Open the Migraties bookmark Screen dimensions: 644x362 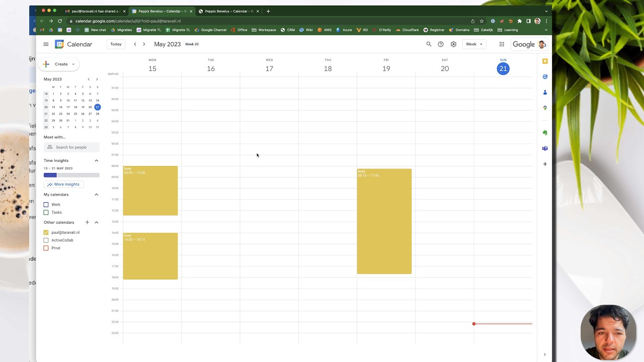(x=121, y=30)
